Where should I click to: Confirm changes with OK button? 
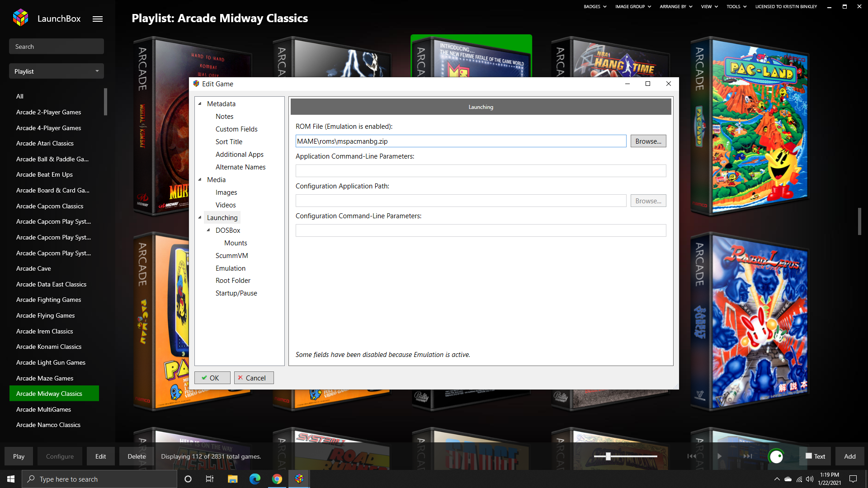212,378
